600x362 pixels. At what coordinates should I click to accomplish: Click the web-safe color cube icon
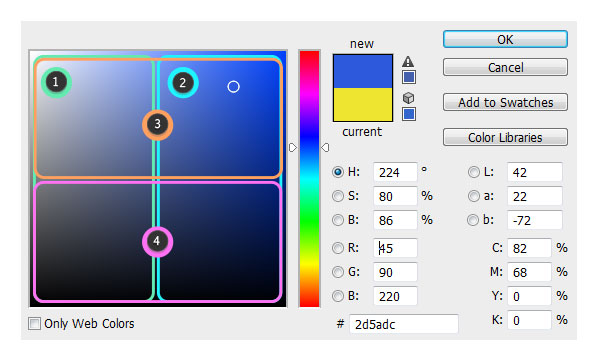[x=408, y=98]
